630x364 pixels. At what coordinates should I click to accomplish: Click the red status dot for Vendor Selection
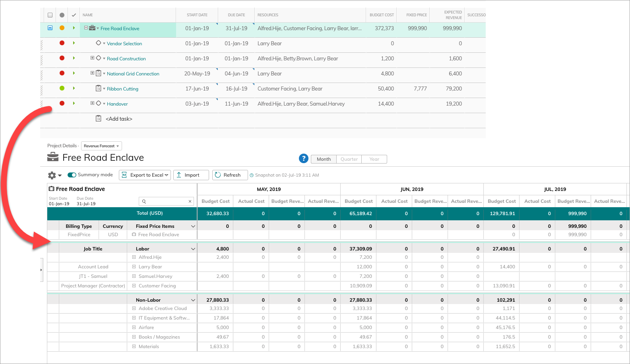click(62, 43)
